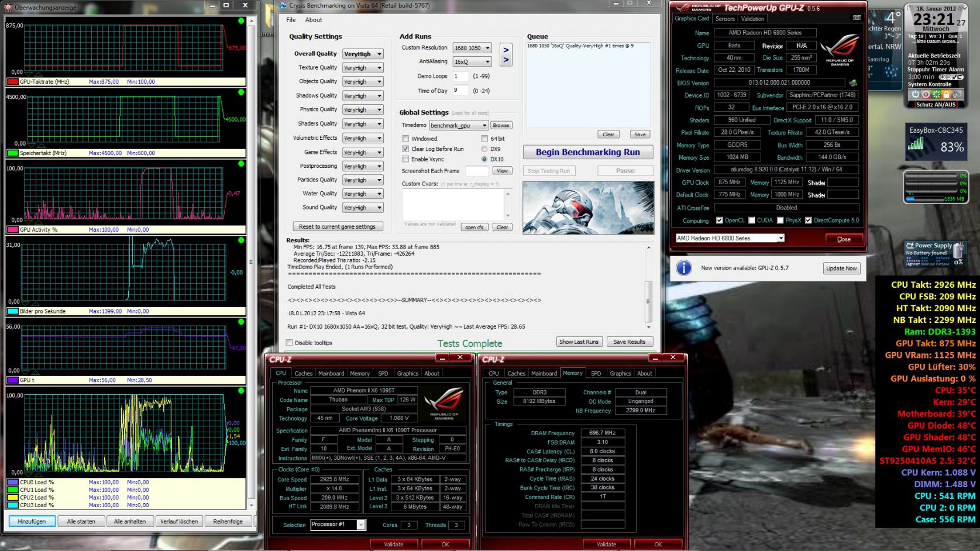
Task: Open the AntiAliasing dropdown
Action: [472, 61]
